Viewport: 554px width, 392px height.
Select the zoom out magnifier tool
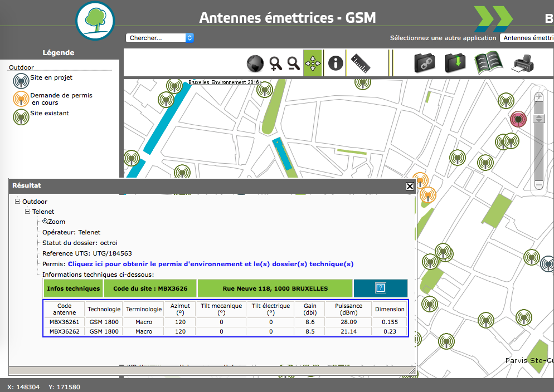293,63
